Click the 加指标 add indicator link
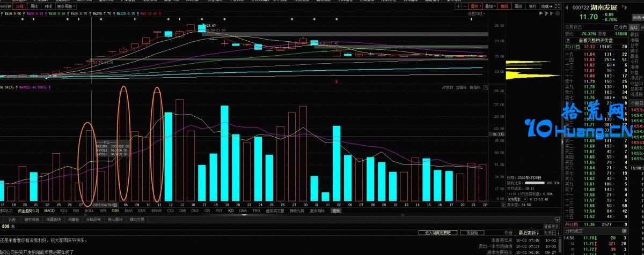Screen dimensions: 644x255 (461, 87)
